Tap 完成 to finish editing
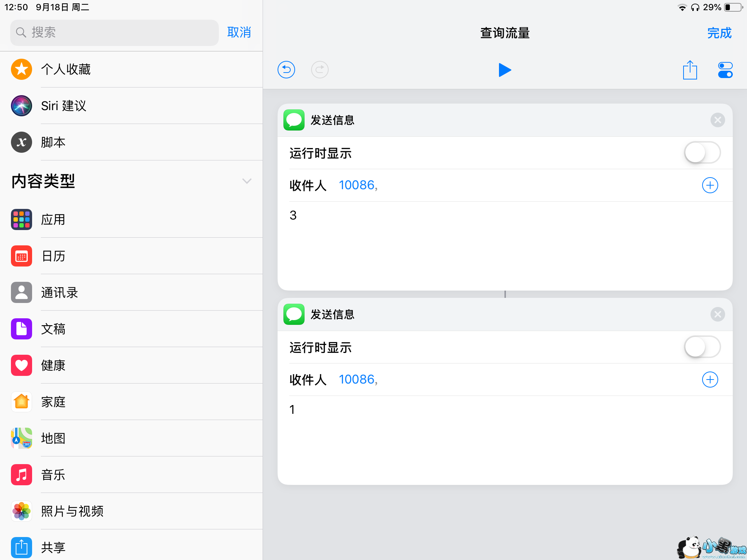747x560 pixels. [719, 33]
